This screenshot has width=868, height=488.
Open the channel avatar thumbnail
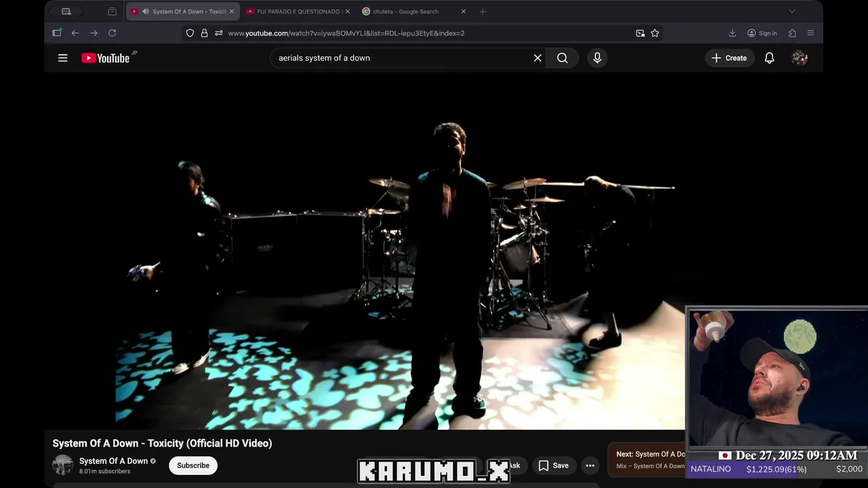pyautogui.click(x=63, y=466)
